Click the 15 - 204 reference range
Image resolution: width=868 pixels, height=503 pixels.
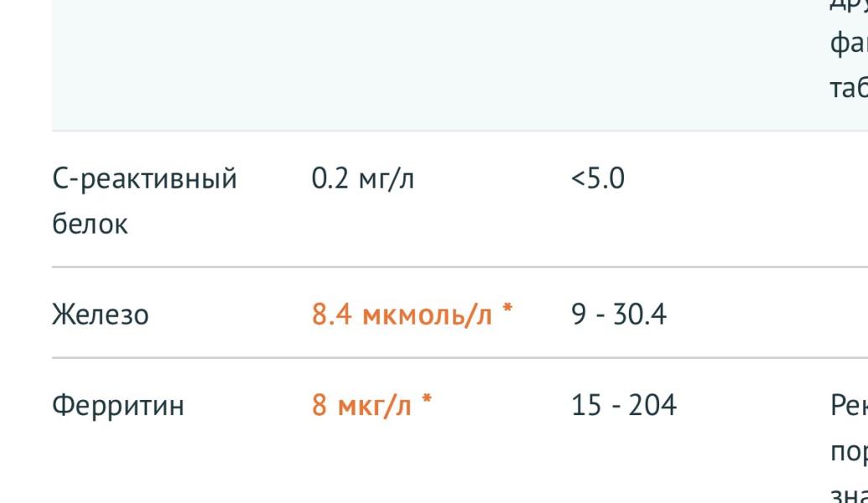coord(623,407)
